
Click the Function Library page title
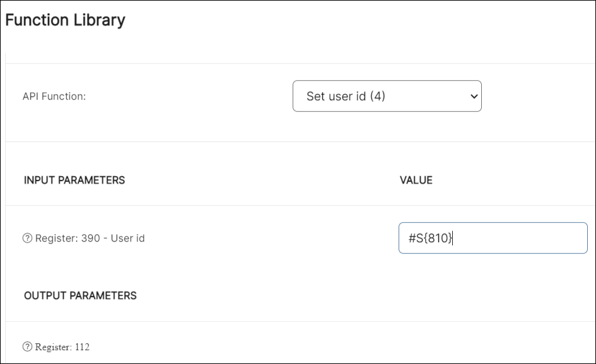65,20
